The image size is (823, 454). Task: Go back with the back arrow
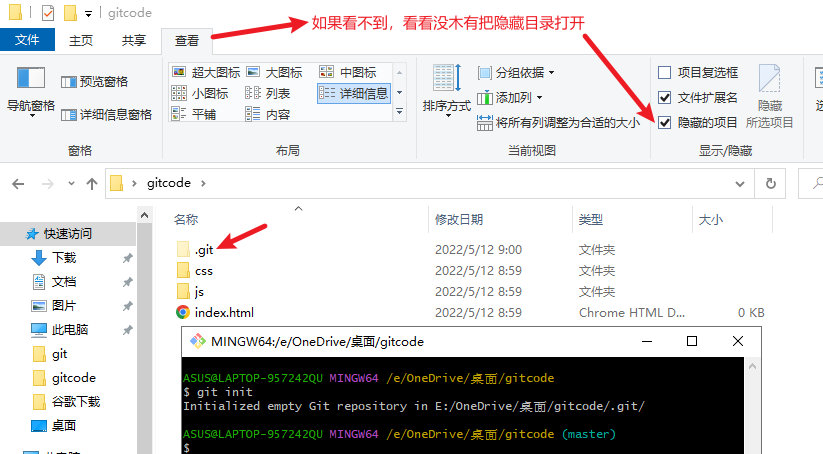[18, 184]
